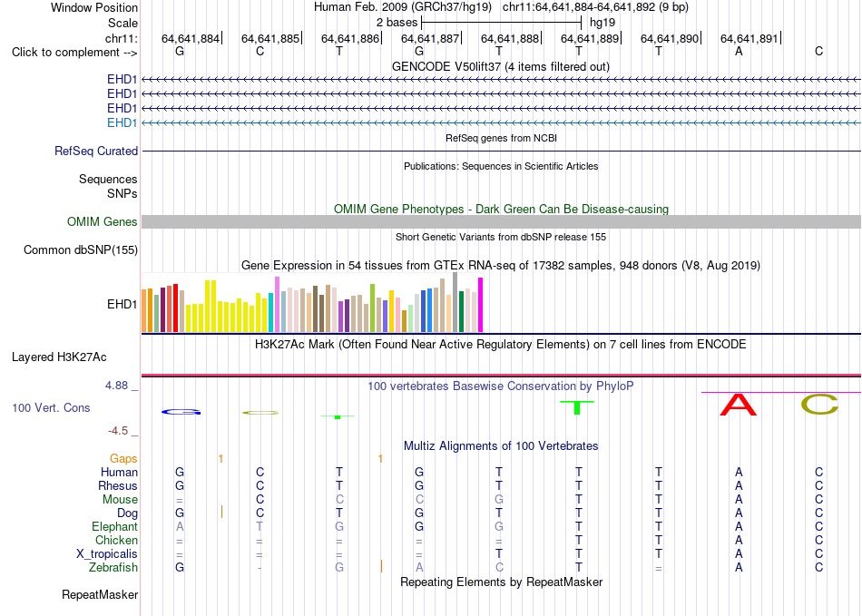Click the red H3K27Ac signal line
The width and height of the screenshot is (862, 616).
(501, 376)
